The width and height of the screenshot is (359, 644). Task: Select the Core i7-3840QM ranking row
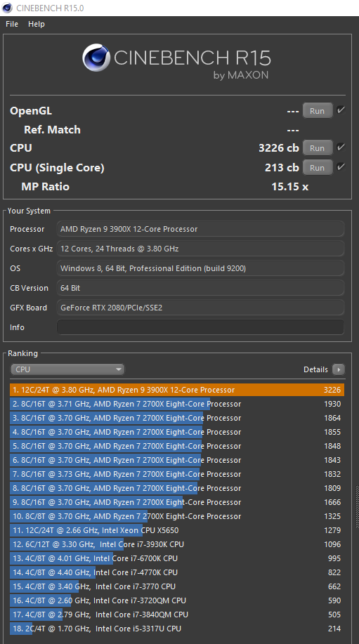coord(177,615)
